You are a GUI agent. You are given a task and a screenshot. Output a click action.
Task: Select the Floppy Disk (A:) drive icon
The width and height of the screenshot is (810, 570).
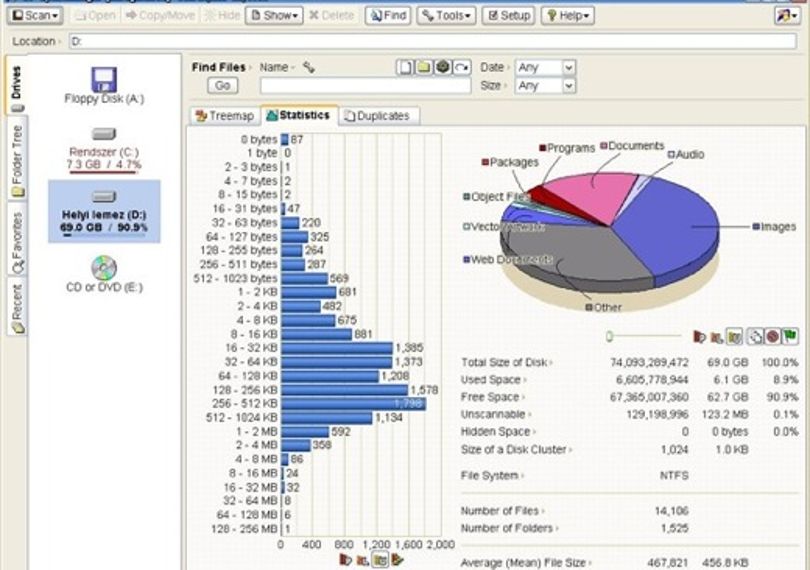pos(104,80)
